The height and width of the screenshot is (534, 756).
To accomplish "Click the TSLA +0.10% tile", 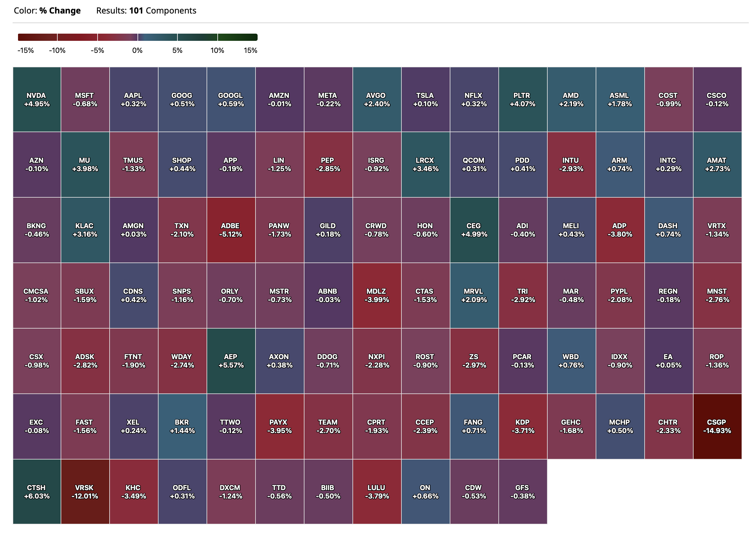I will (x=425, y=99).
